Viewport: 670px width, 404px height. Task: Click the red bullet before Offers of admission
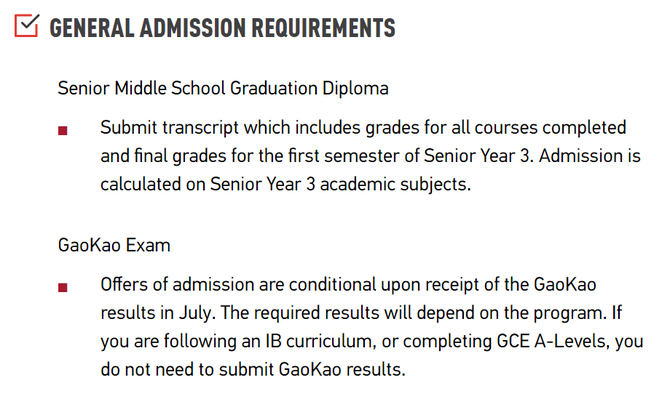[63, 287]
